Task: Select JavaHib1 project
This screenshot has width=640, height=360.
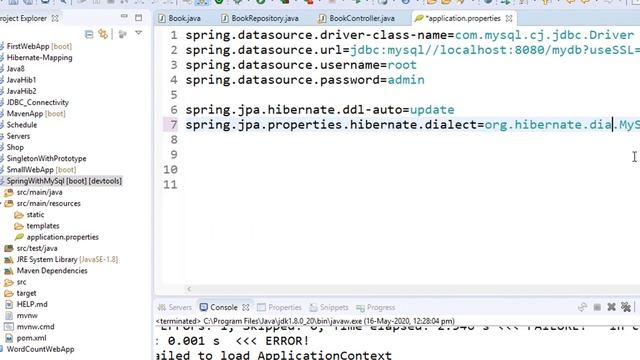Action: pyautogui.click(x=21, y=80)
